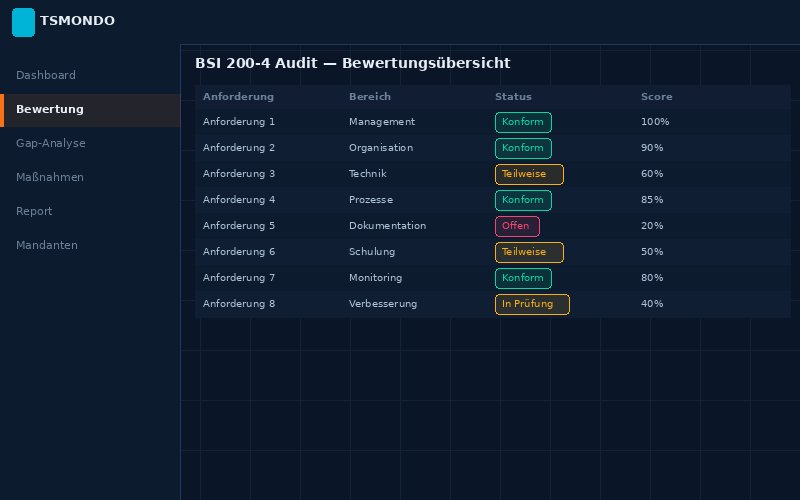Screen dimensions: 800x500
Task: Click the Status column header
Action: click(513, 97)
